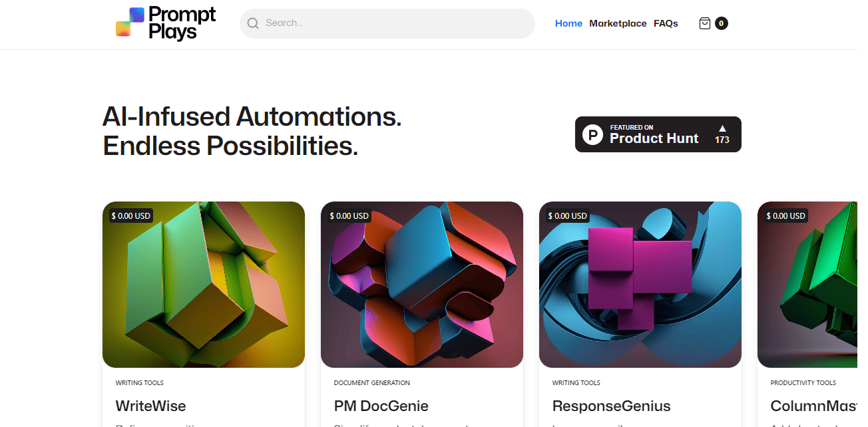Click the Document Generation category label
Screen dimensions: 868x427
[372, 383]
